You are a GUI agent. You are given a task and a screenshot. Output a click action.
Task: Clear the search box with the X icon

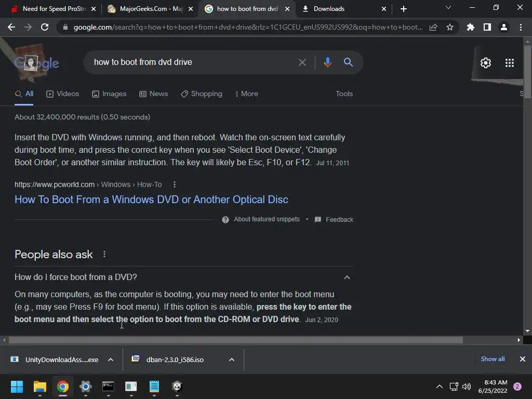[302, 62]
